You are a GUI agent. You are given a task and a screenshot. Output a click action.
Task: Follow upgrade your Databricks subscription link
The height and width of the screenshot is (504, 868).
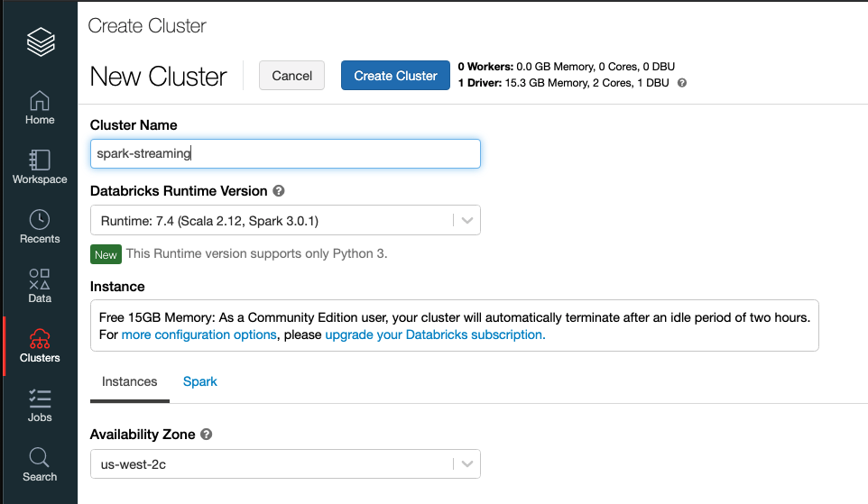pos(435,334)
